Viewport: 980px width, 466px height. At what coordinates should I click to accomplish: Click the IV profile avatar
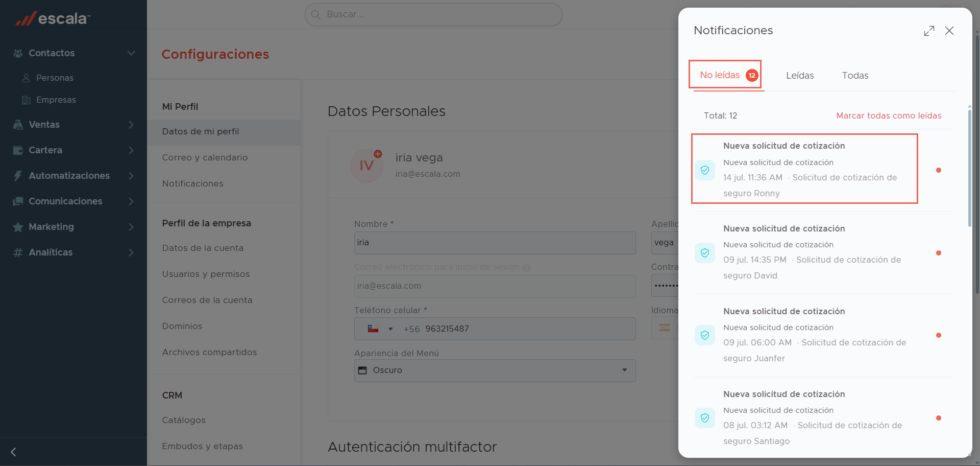366,166
